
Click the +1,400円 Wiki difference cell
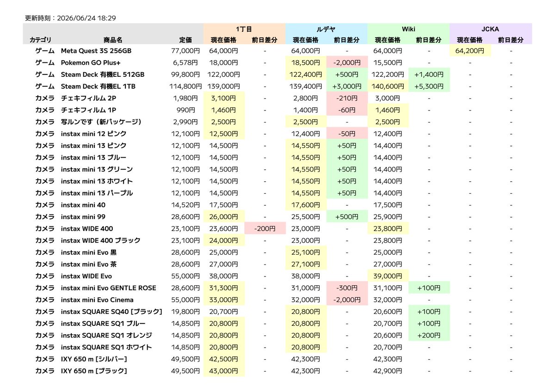point(429,74)
